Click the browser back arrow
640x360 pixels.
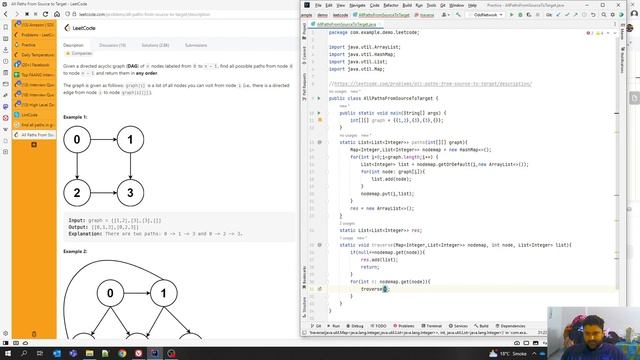(6, 14)
